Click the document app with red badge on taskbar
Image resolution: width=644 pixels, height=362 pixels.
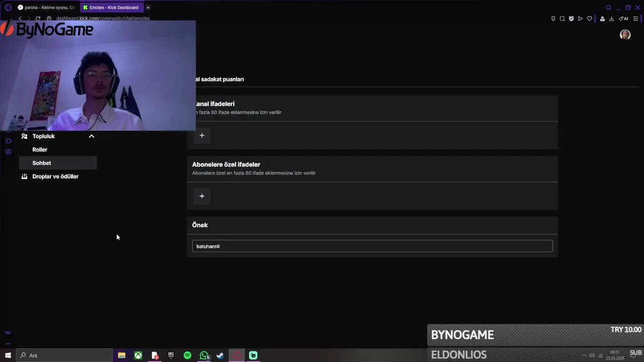pyautogui.click(x=154, y=355)
